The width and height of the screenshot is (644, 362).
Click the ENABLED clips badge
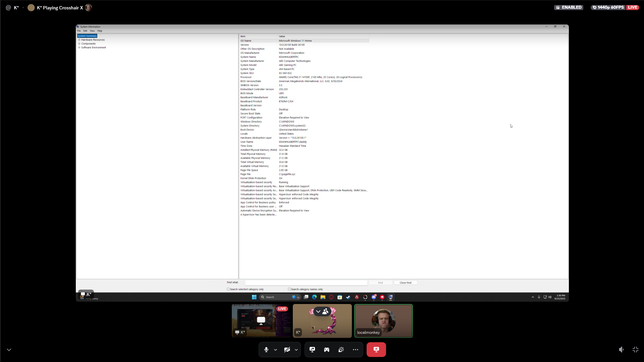click(569, 7)
